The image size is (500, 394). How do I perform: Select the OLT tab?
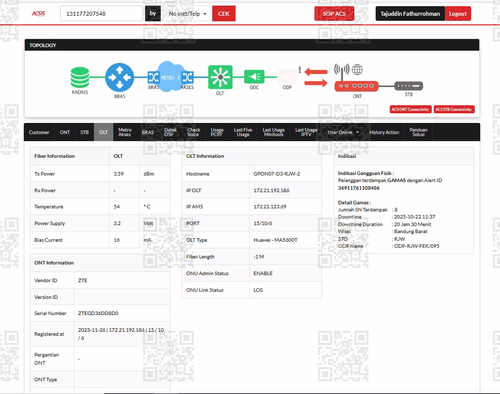[103, 132]
